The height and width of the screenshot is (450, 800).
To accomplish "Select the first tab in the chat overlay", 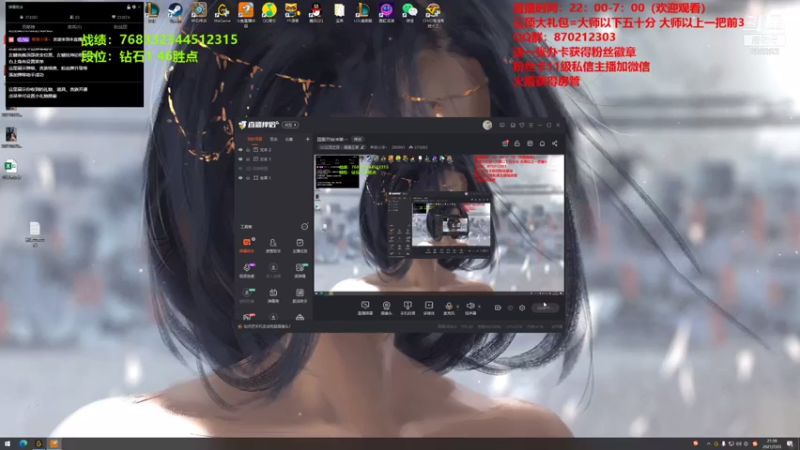I will pos(29,27).
